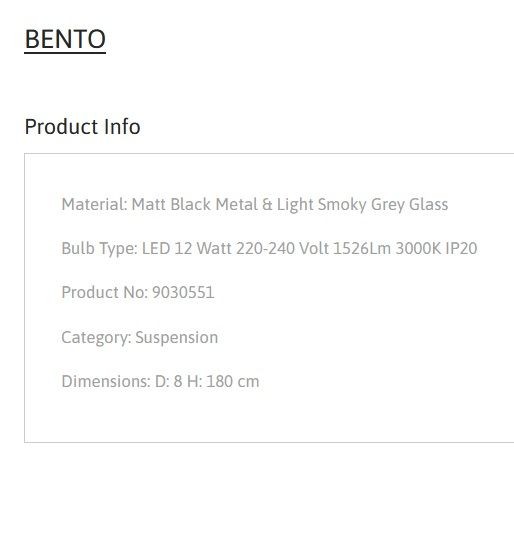Screen dimensions: 514x535
Task: Click the Dimensions label
Action: click(106, 381)
